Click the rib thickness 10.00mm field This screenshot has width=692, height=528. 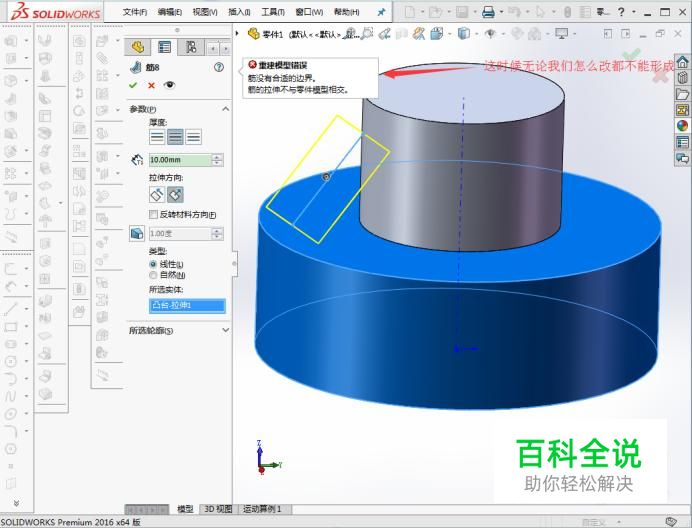pos(180,160)
